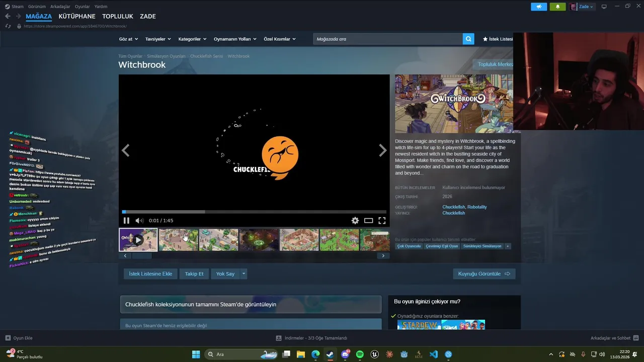Open Discord from the taskbar
Image resolution: width=644 pixels, height=362 pixels.
(x=345, y=354)
